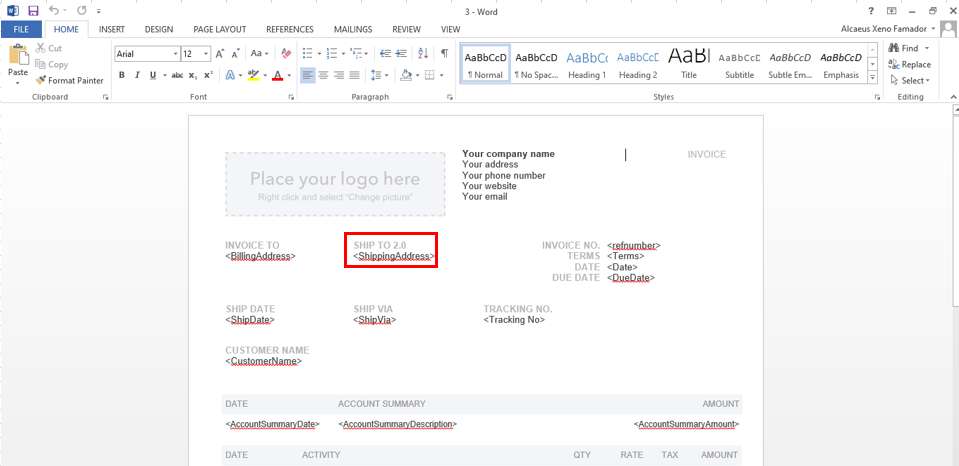Toggle Italic formatting
This screenshot has height=466, width=959.
click(x=137, y=75)
